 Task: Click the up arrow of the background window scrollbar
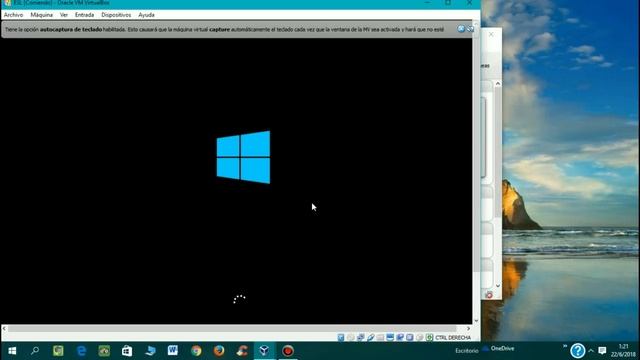pyautogui.click(x=498, y=83)
